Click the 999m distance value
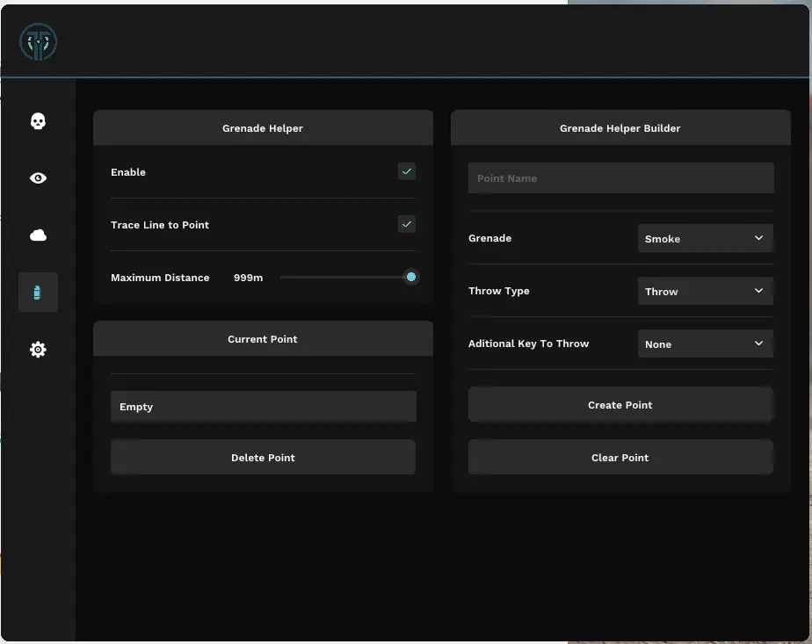Viewport: 812px width, 644px height. pos(248,278)
